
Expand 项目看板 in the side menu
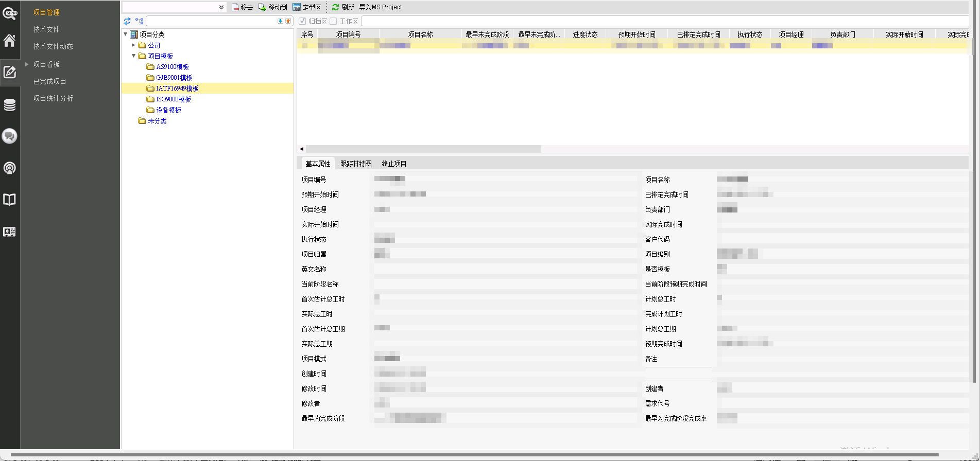(27, 64)
